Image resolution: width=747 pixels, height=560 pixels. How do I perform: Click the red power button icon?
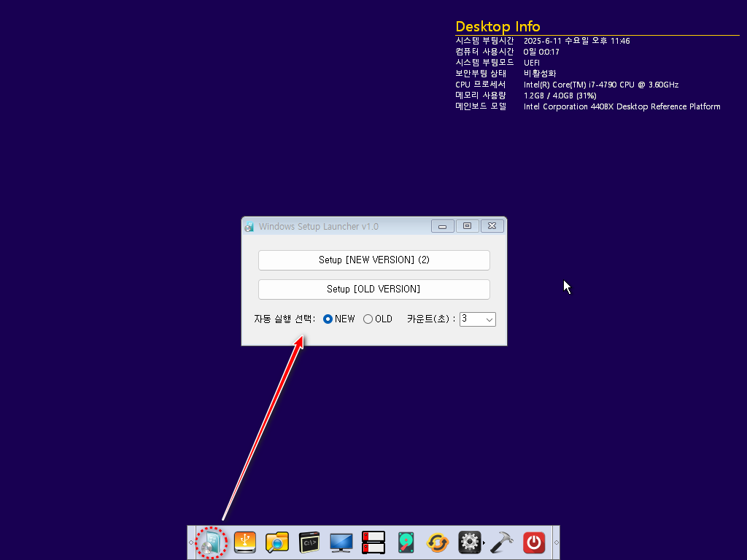pos(534,542)
